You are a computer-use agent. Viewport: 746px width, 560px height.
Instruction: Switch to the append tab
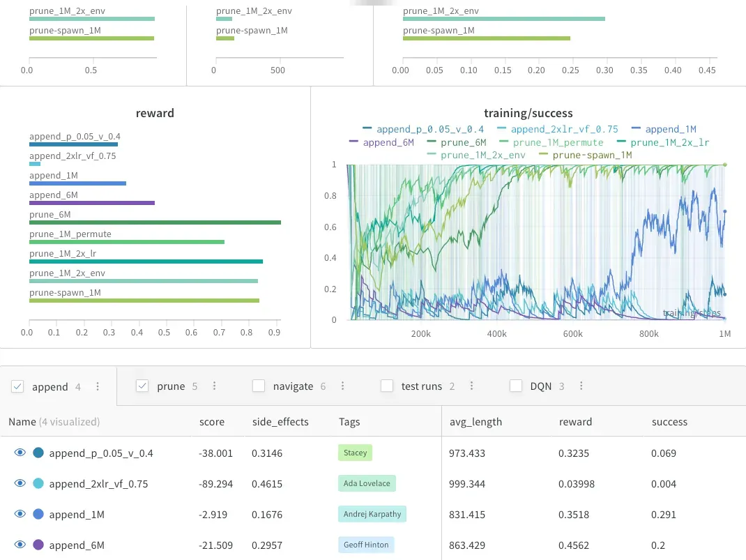tap(50, 387)
